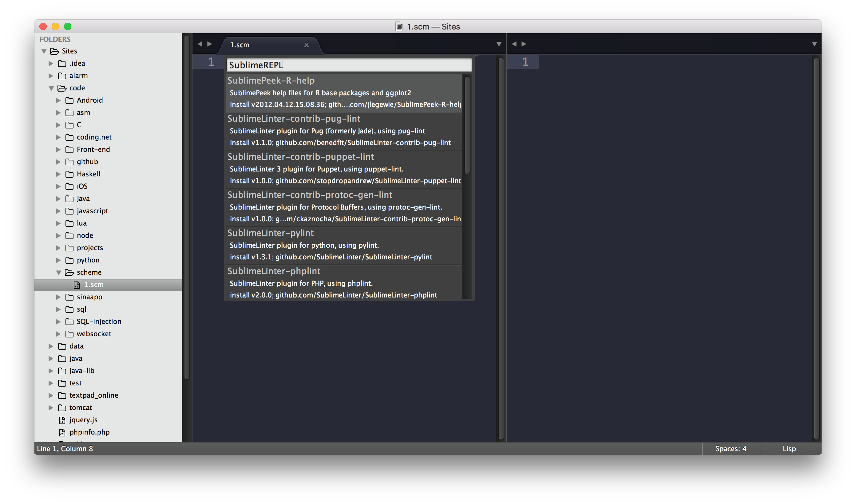Open the left pane tab list dropdown
Screen dimensions: 856x504
[499, 44]
